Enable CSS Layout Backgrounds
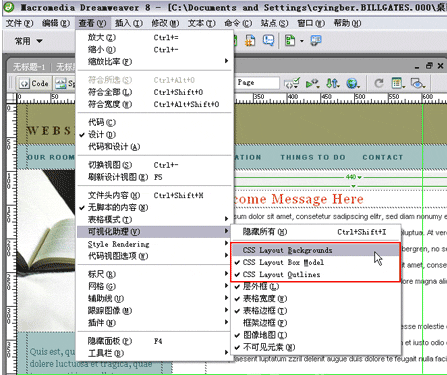The width and height of the screenshot is (447, 375). coord(316,250)
